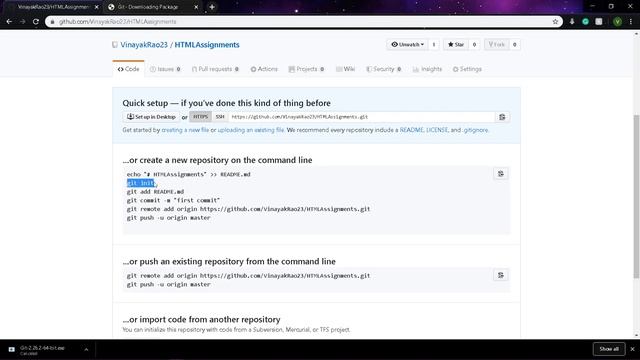This screenshot has height=360, width=640.
Task: Switch clone URL to SSH
Action: (220, 117)
